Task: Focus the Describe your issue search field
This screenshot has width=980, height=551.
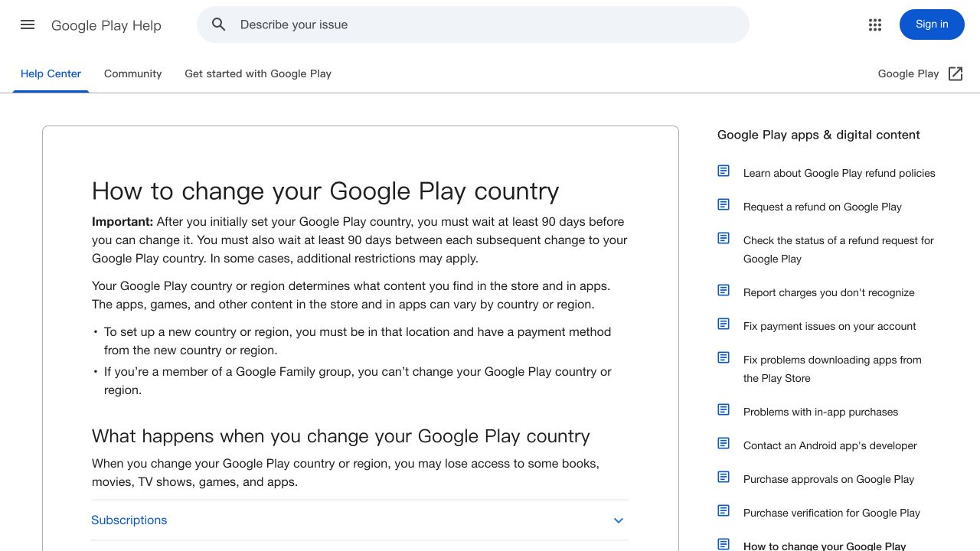Action: pos(472,24)
